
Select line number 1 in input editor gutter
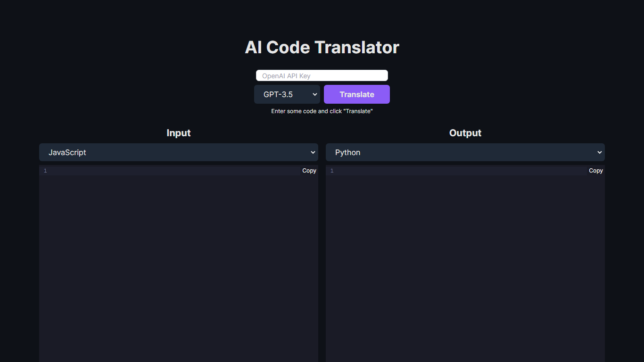(45, 171)
